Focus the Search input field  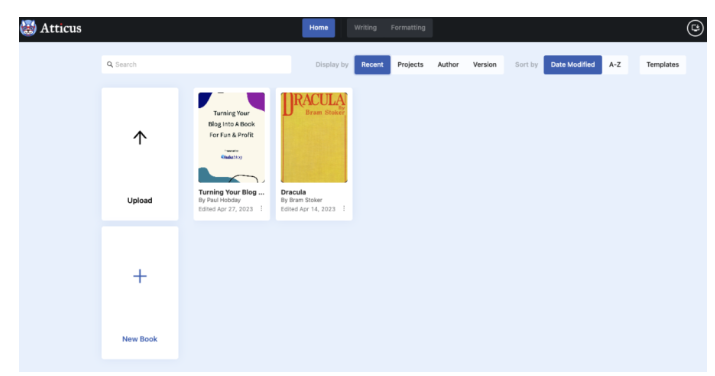click(x=196, y=65)
